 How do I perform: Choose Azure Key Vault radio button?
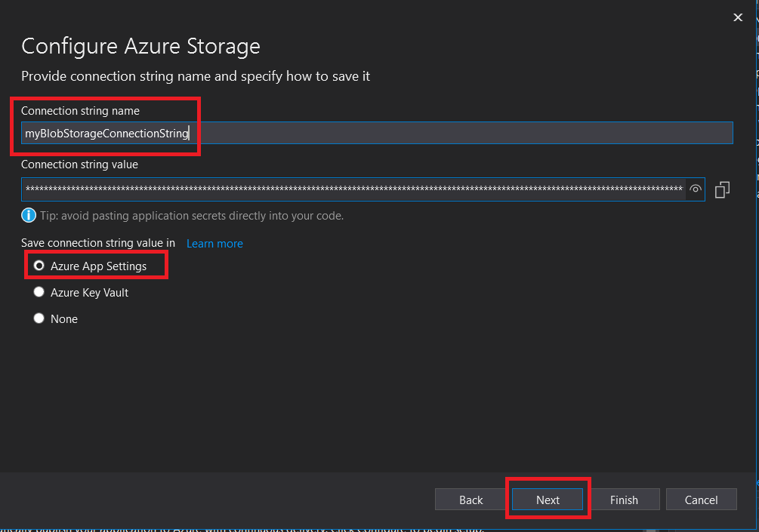pos(39,292)
